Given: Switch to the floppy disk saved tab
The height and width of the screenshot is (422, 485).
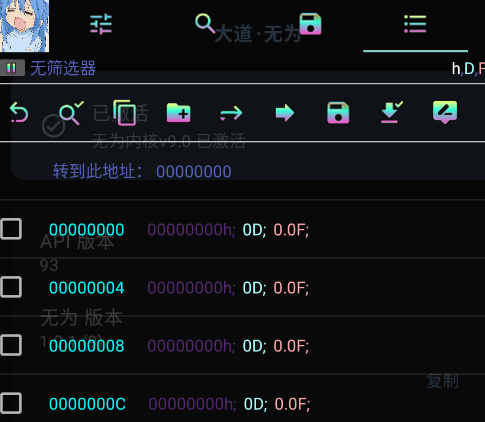Looking at the screenshot, I should click(310, 24).
